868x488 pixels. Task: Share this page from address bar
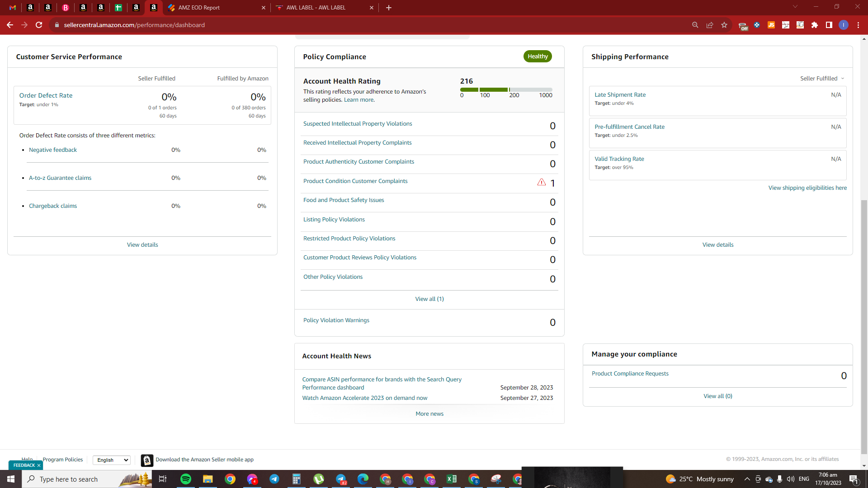710,25
